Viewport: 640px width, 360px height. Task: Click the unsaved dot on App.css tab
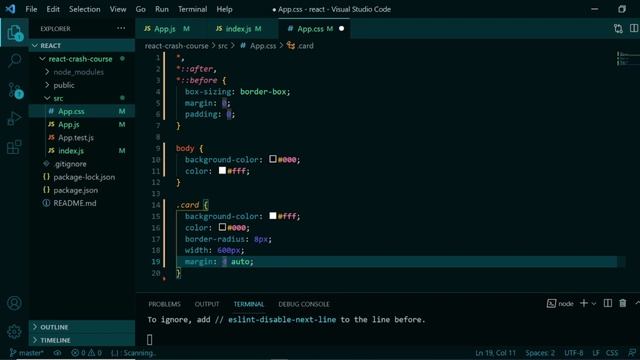pyautogui.click(x=341, y=29)
